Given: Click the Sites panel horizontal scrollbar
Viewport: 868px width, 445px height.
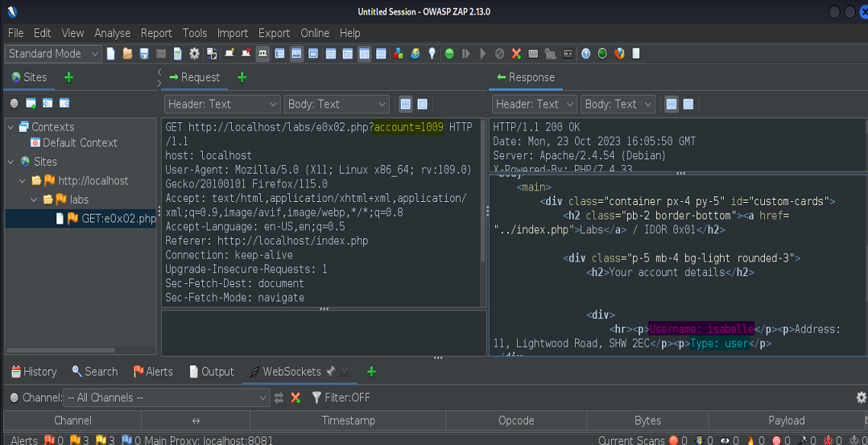Looking at the screenshot, I should pyautogui.click(x=62, y=350).
